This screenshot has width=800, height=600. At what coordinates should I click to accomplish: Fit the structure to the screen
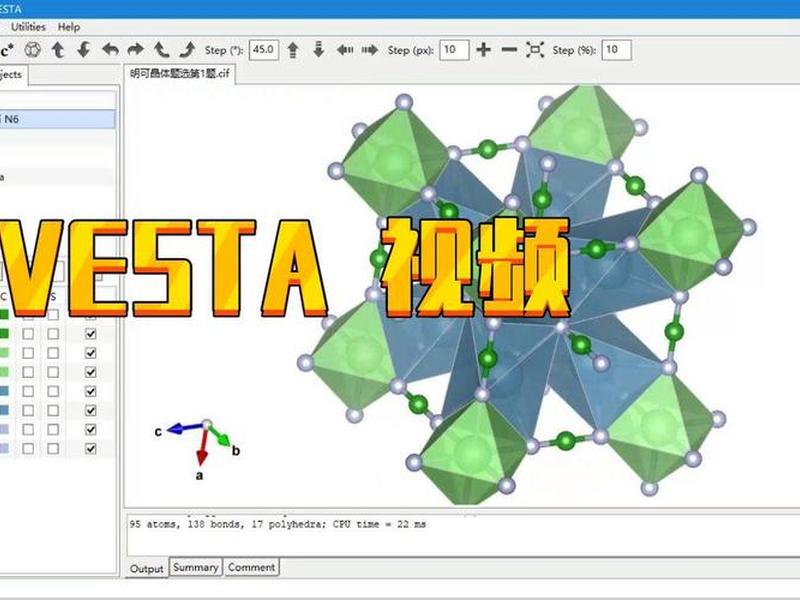point(535,50)
